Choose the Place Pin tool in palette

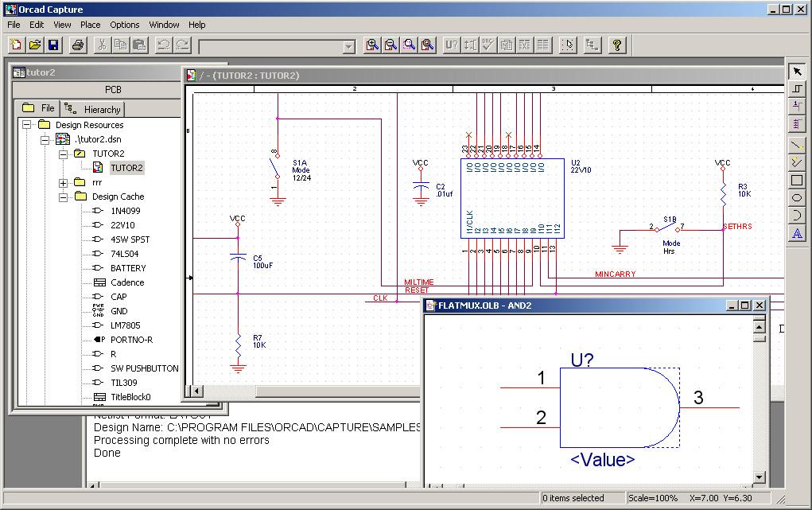click(797, 107)
